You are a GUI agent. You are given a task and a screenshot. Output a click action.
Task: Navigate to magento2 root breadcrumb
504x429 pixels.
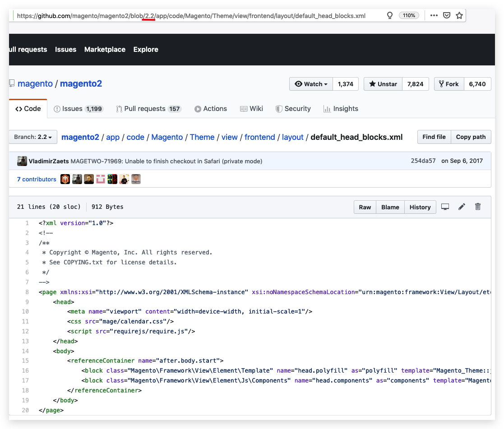80,137
